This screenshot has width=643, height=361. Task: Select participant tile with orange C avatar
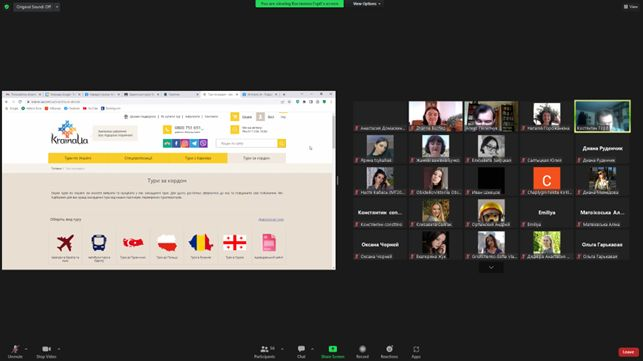[x=547, y=180]
